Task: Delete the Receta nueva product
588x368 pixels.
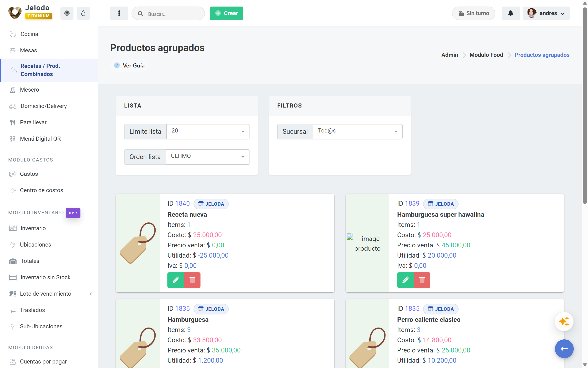Action: pos(192,280)
